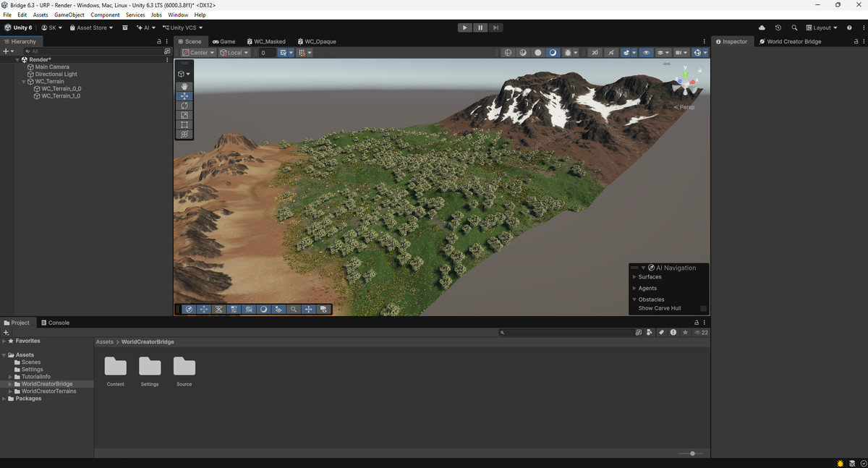Select the Hand (View) tool
868x468 pixels.
pos(184,86)
